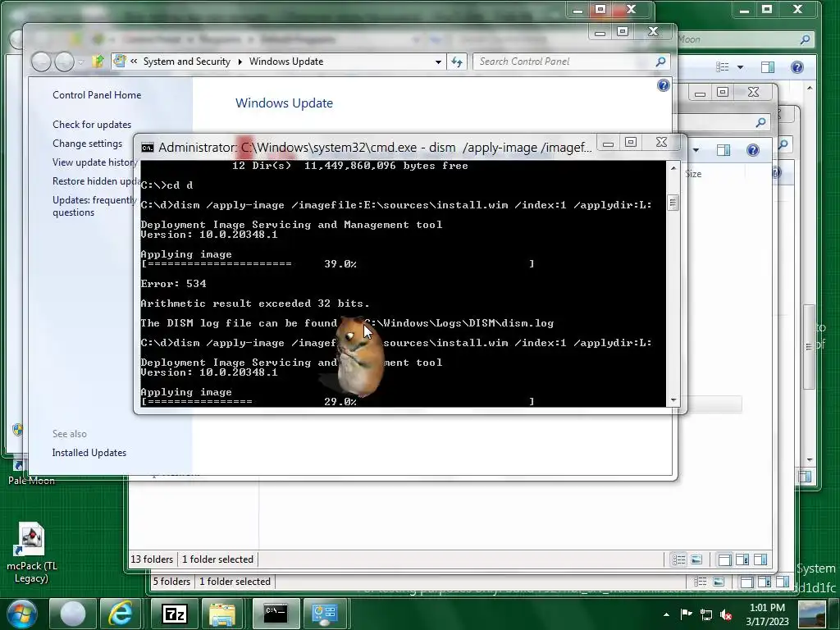Click the Windows Update page heading
This screenshot has height=630, width=840.
click(284, 103)
